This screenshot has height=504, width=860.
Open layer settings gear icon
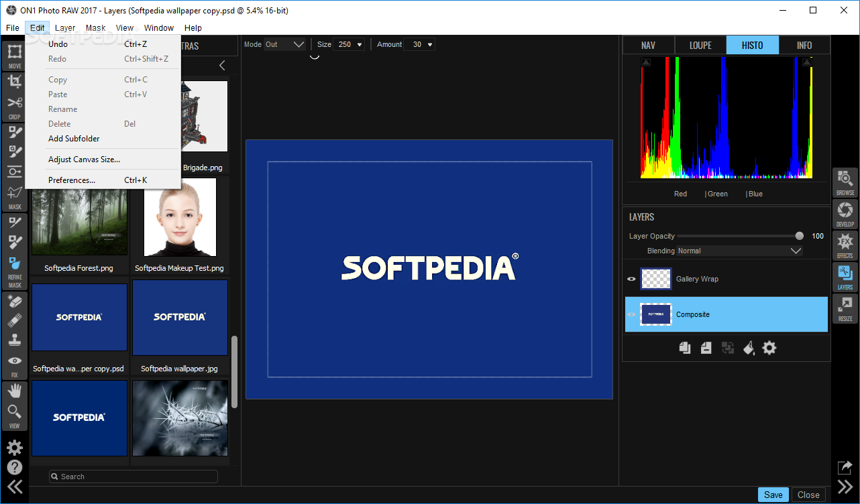769,347
